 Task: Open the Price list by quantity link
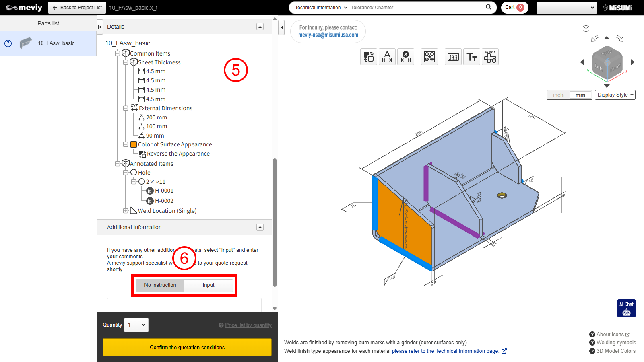248,325
